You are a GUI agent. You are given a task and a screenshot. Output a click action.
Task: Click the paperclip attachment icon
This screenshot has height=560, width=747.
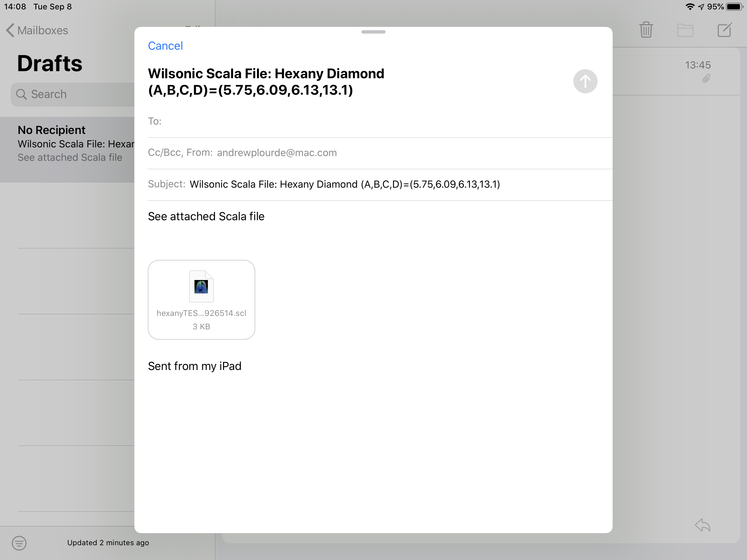706,79
